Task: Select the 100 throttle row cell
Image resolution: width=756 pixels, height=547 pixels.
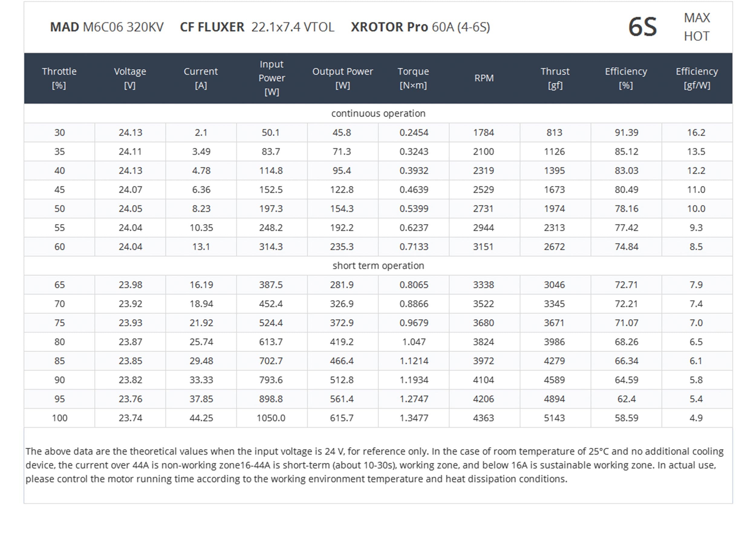Action: point(60,418)
